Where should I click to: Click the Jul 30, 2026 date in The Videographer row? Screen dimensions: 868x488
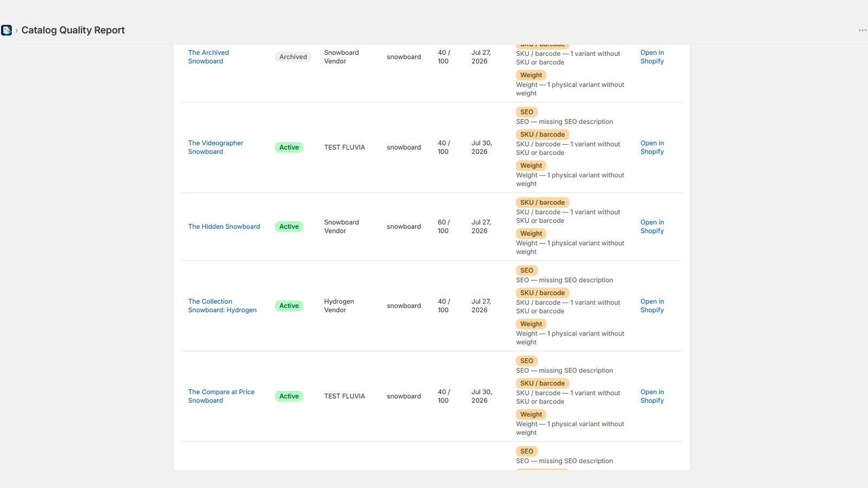click(481, 147)
